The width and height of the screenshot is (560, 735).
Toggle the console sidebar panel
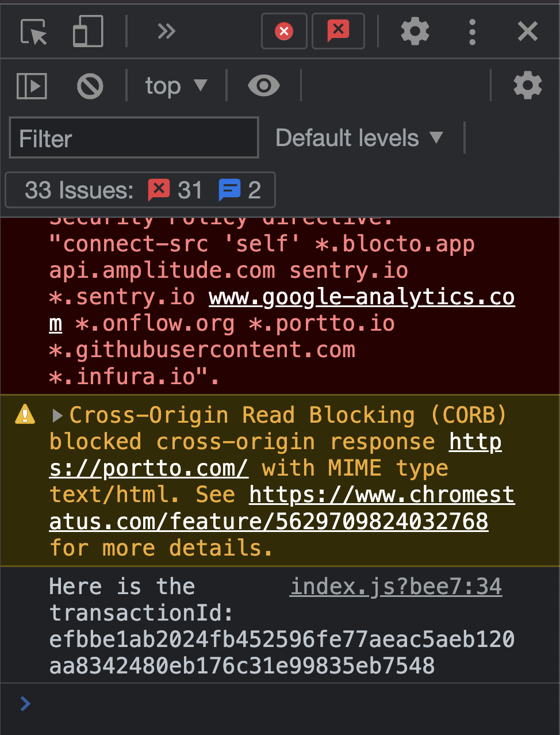coord(32,86)
